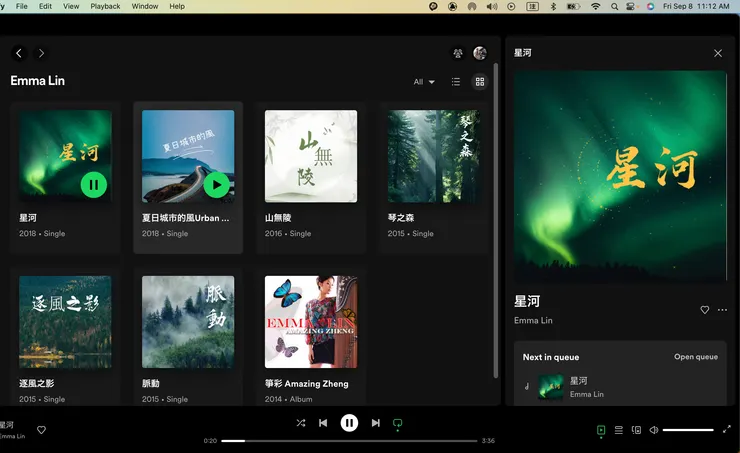
Task: Open the Playback menu
Action: (105, 6)
